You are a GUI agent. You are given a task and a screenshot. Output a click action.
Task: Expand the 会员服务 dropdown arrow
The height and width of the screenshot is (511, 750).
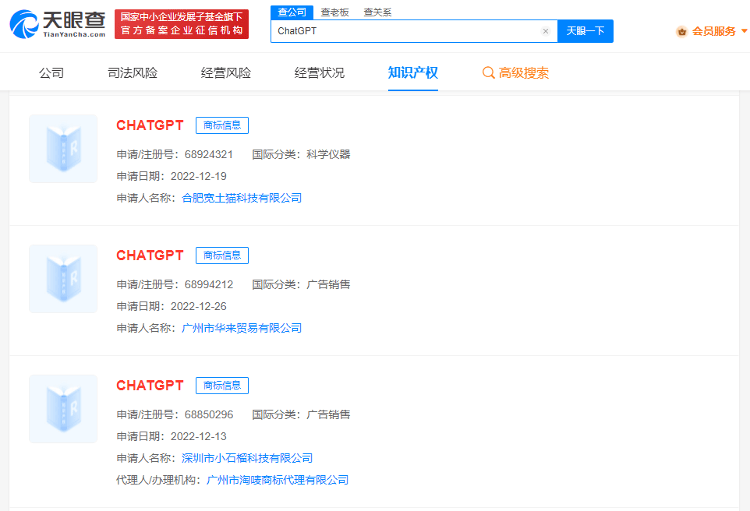744,31
